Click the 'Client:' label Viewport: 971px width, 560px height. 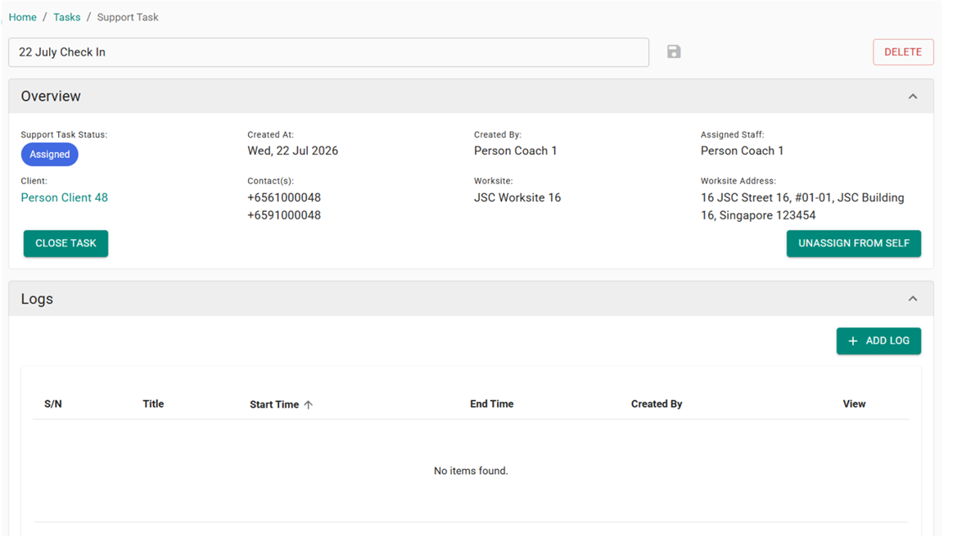(34, 181)
